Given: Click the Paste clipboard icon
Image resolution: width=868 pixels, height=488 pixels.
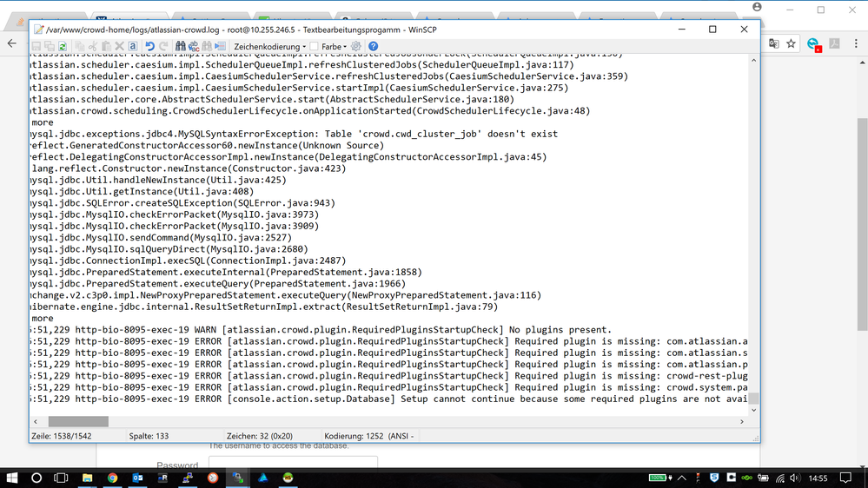Looking at the screenshot, I should point(106,47).
